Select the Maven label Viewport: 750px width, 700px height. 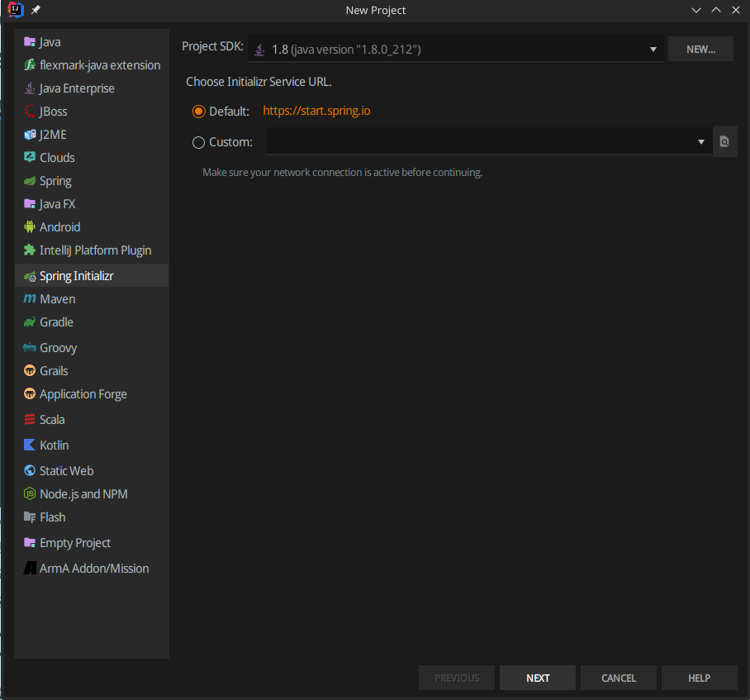coord(57,299)
